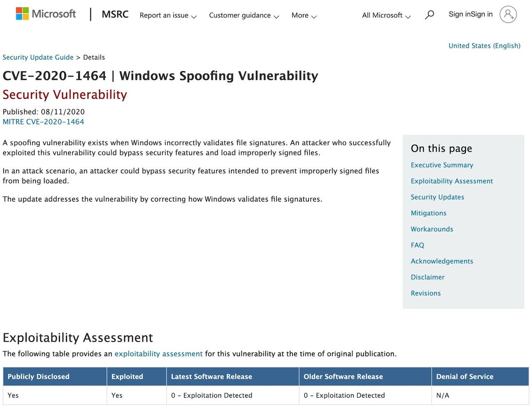This screenshot has height=411, width=532.
Task: Select the Older Software Release exploitation cell
Action: point(365,395)
